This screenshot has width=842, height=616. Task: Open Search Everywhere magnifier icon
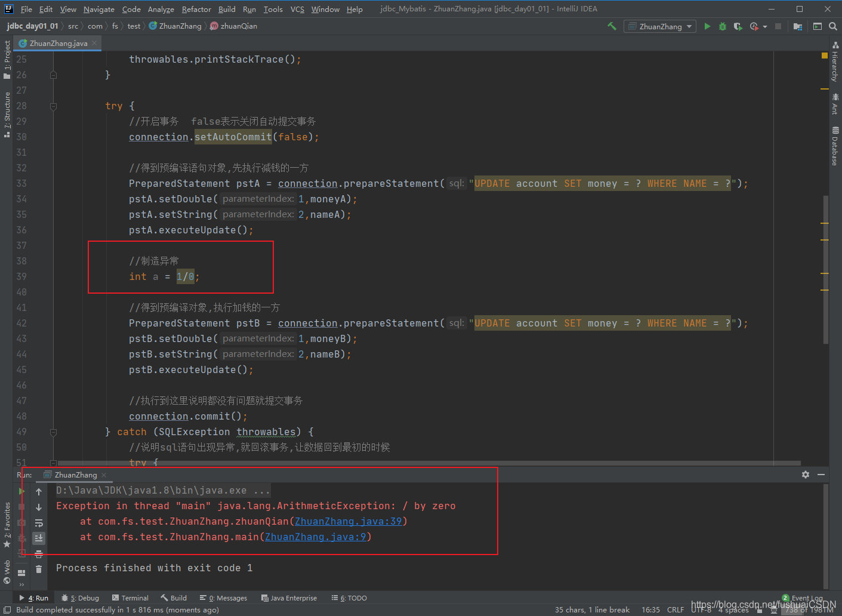pyautogui.click(x=833, y=26)
